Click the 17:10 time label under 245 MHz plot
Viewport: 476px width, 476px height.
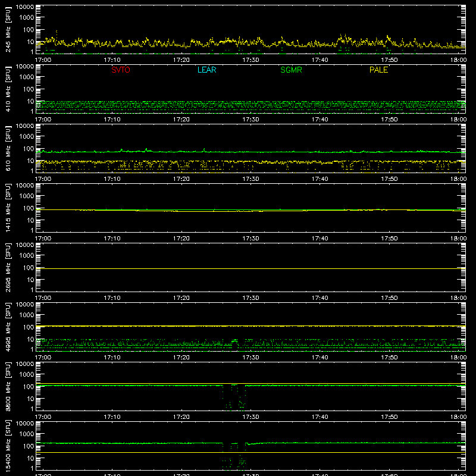click(x=112, y=60)
